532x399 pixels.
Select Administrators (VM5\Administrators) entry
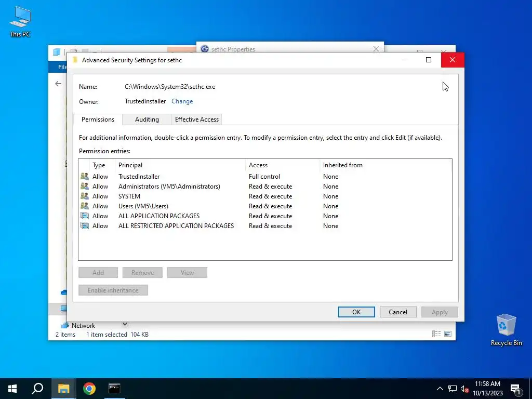[x=265, y=187]
